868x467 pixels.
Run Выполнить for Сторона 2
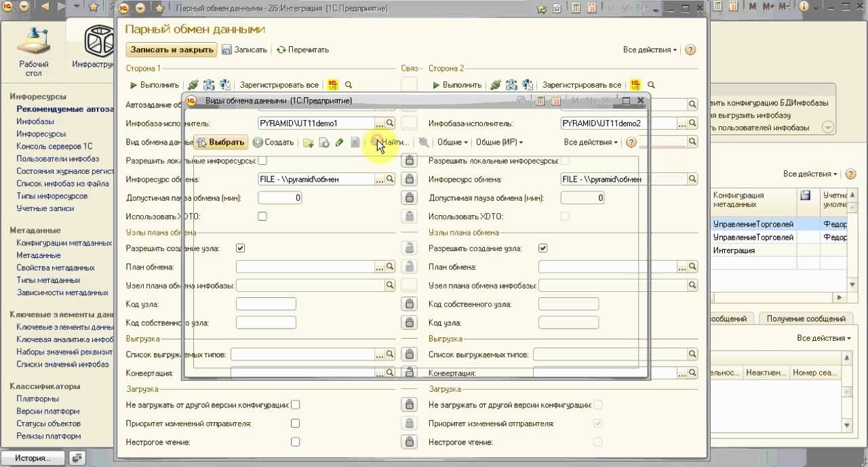[x=457, y=85]
